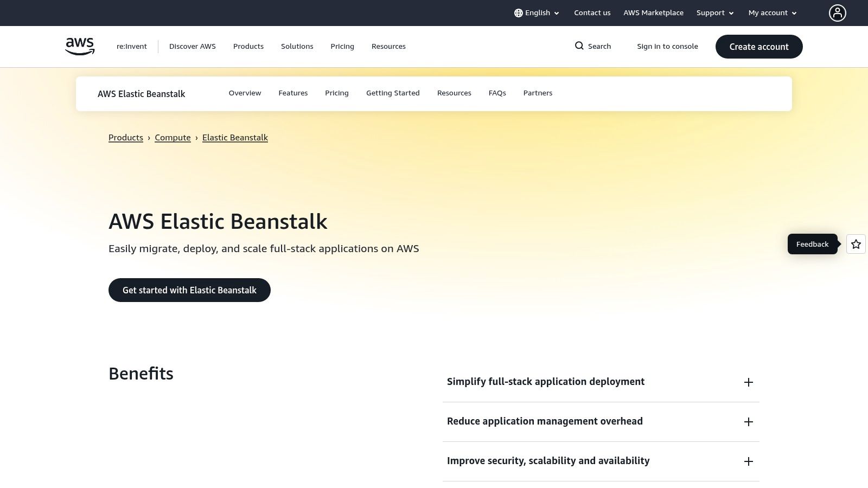Click Sign in to console link
This screenshot has width=868, height=488.
click(x=667, y=47)
